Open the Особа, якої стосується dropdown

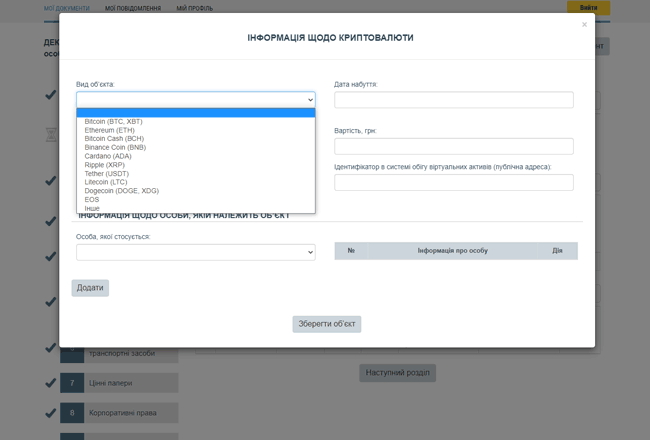point(195,253)
